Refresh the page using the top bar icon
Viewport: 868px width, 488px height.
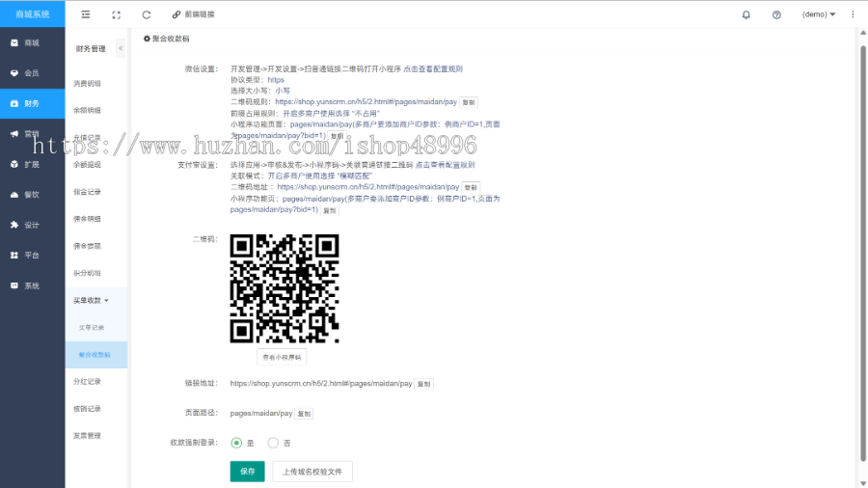click(147, 14)
